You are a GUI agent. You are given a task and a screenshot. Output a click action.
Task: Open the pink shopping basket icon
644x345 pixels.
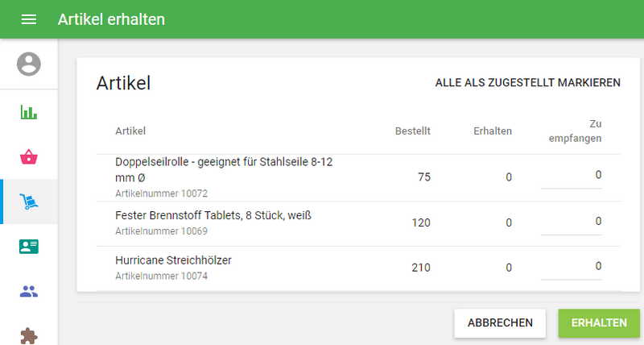[x=29, y=156]
